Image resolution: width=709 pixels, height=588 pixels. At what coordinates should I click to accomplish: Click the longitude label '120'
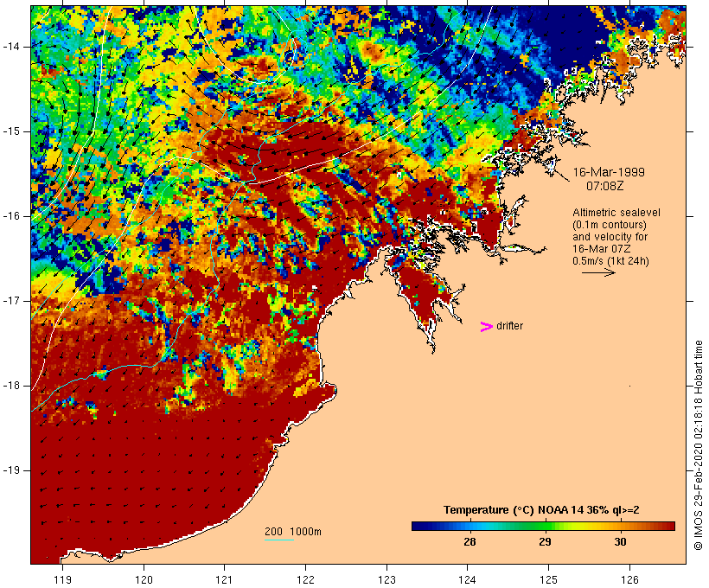pos(144,579)
